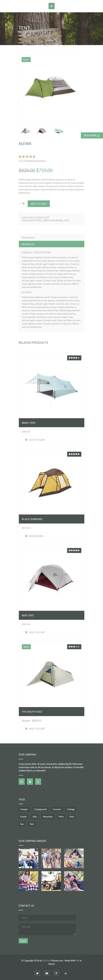Click the Buy Now button
This screenshot has width=103, height=980.
92,135
